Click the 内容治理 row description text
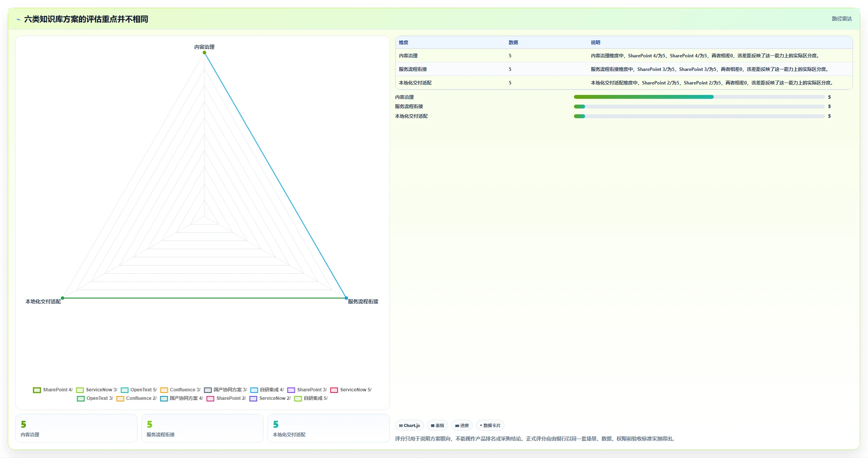This screenshot has width=868, height=458. pyautogui.click(x=705, y=56)
